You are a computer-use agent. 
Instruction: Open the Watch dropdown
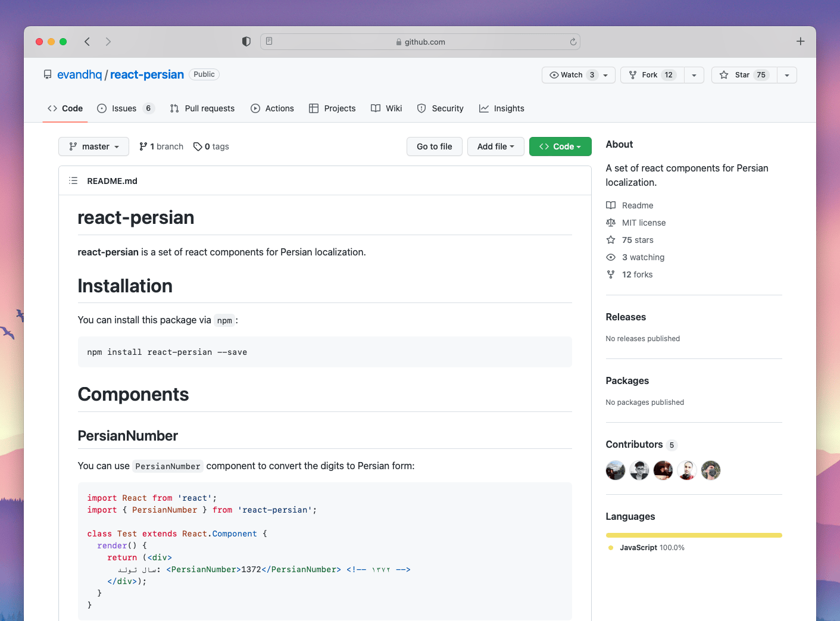[578, 75]
